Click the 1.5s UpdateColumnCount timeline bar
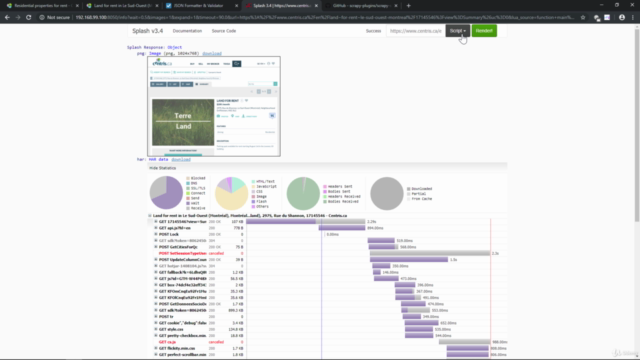Image resolution: width=640 pixels, height=360 pixels. pos(409,260)
